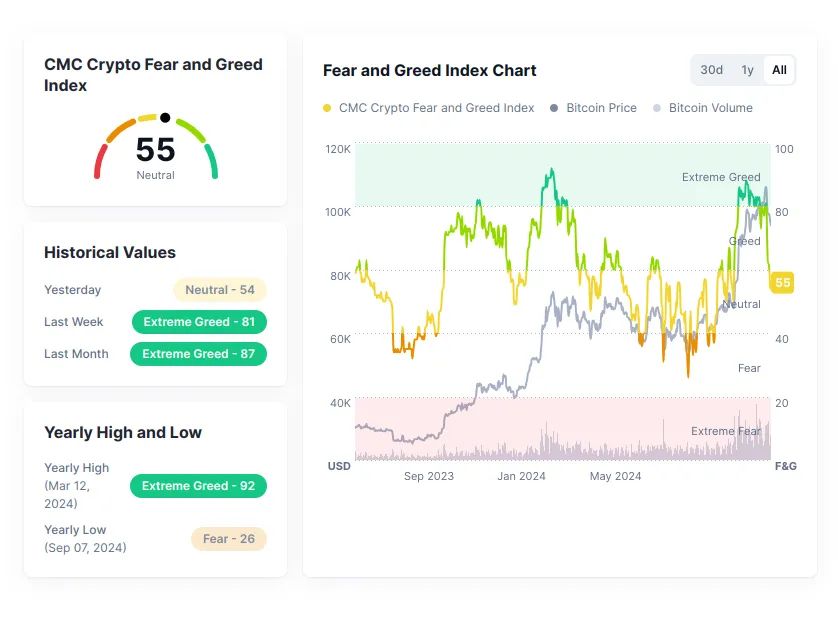
Task: Toggle CMC Crypto Fear and Greed Index series
Action: (x=436, y=108)
